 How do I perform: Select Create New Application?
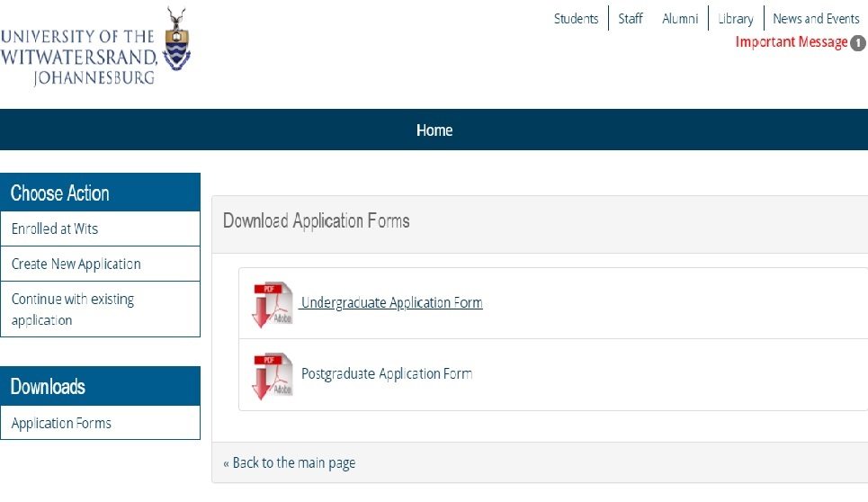(100, 264)
